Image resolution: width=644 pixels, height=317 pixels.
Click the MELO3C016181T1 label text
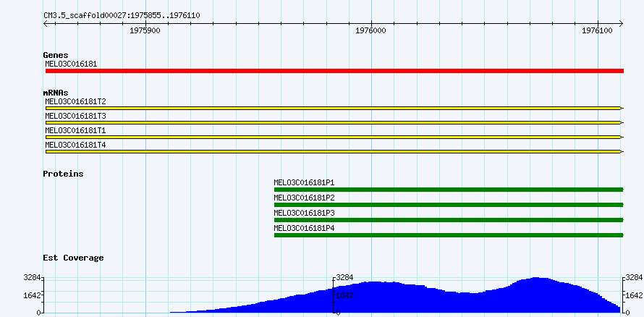pos(75,130)
